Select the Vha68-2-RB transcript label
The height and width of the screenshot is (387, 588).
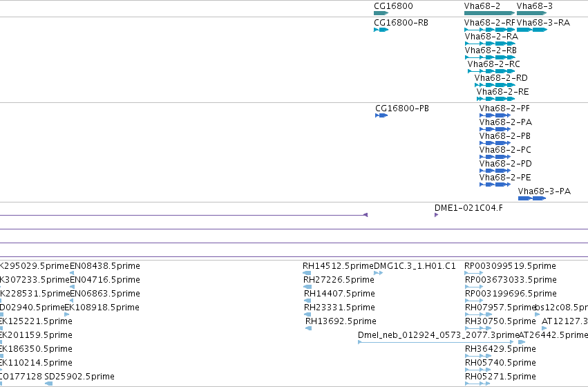click(491, 50)
